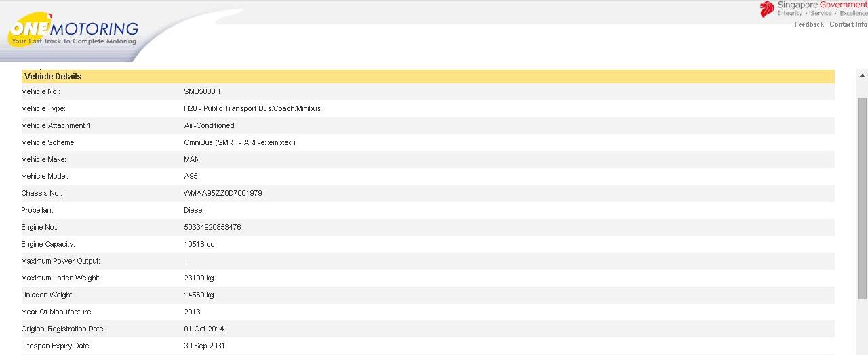Select the vehicle number SMB5888H
Screen dimensions: 868x355
click(x=202, y=91)
